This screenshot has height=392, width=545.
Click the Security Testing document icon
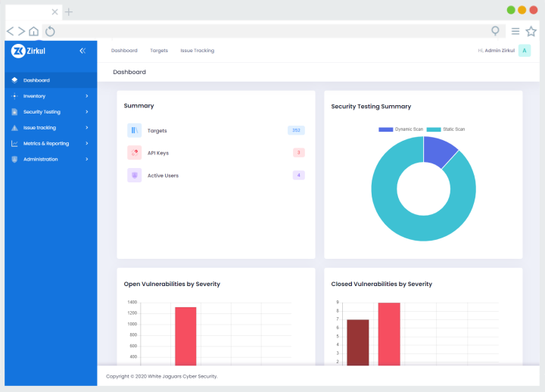14,112
